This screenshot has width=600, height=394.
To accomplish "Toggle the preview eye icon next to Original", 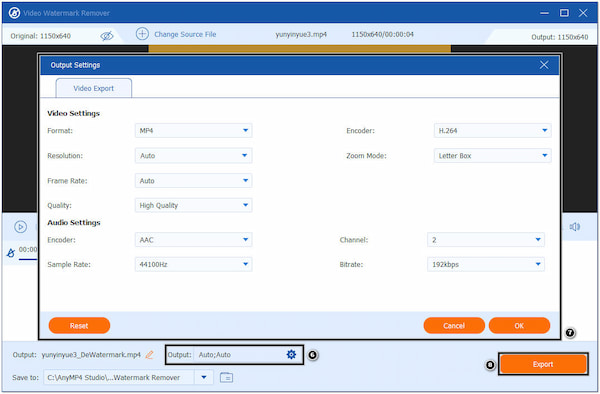I will pos(107,36).
